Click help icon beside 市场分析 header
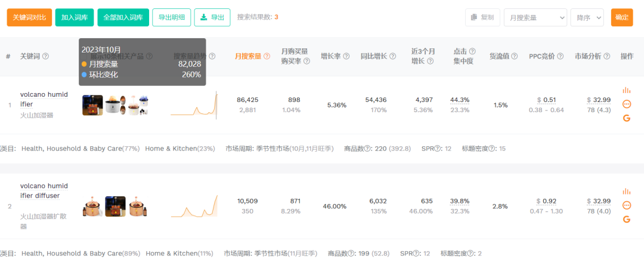The height and width of the screenshot is (265, 644). coord(606,56)
